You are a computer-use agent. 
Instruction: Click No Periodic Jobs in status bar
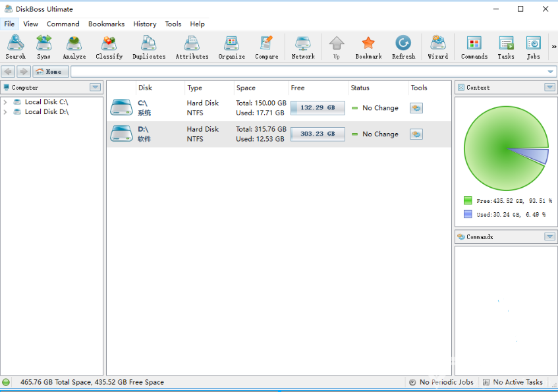coord(442,382)
